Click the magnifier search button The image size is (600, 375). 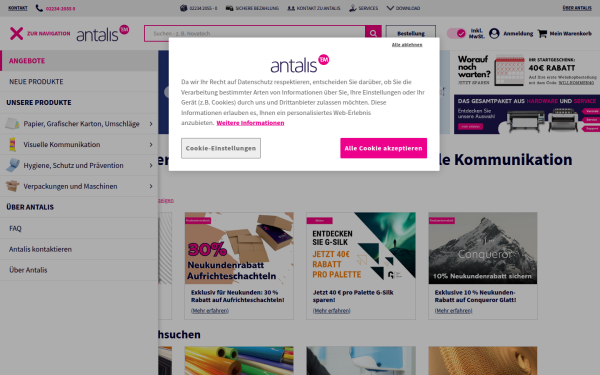(x=373, y=33)
